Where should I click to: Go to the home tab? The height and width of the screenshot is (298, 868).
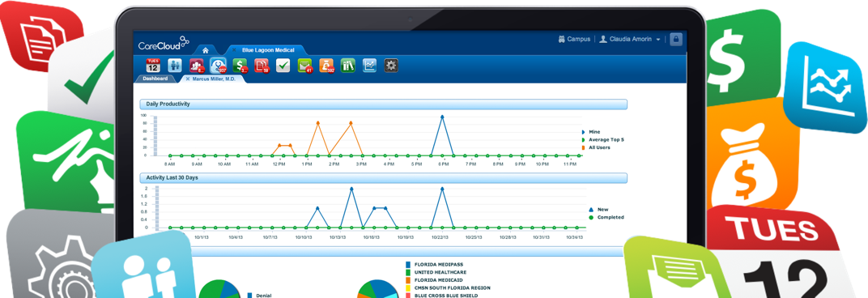click(x=206, y=50)
